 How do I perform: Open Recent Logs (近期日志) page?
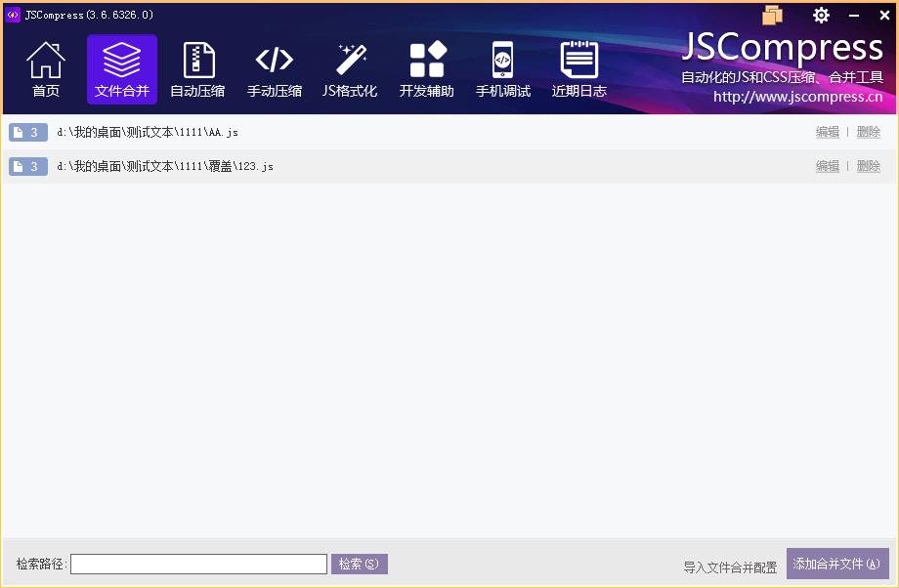tap(579, 69)
